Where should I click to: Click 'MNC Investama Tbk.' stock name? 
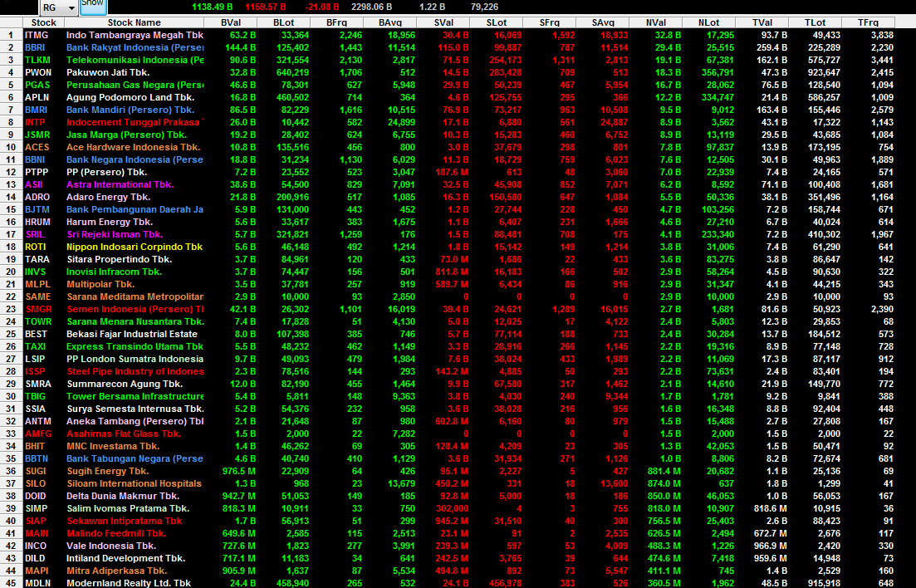coord(113,446)
